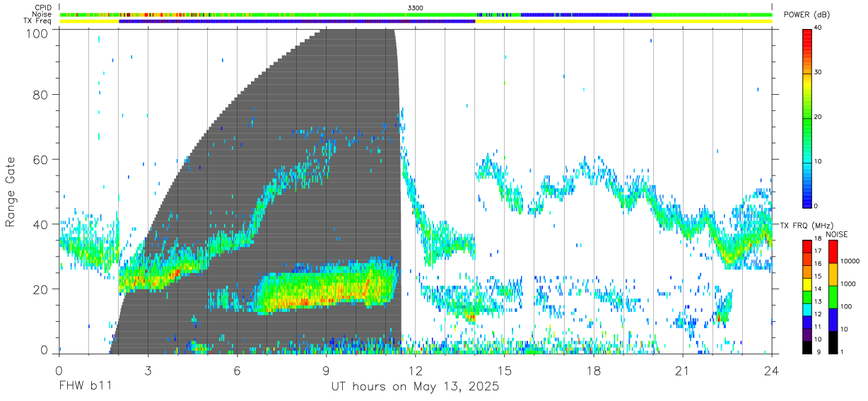The height and width of the screenshot is (401, 868).
Task: Click the UT hours axis tick '15'
Action: [x=504, y=371]
